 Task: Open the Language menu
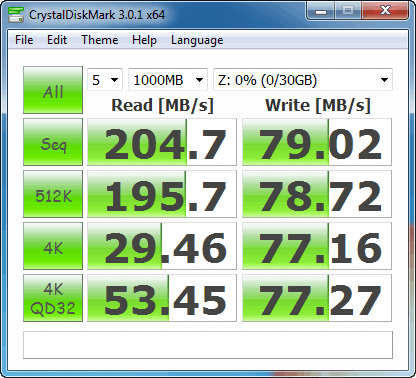197,40
